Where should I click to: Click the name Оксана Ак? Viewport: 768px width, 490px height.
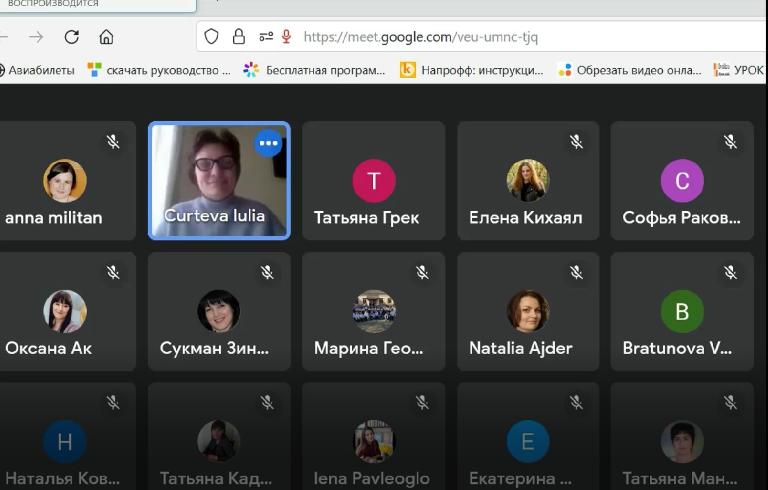click(x=48, y=348)
